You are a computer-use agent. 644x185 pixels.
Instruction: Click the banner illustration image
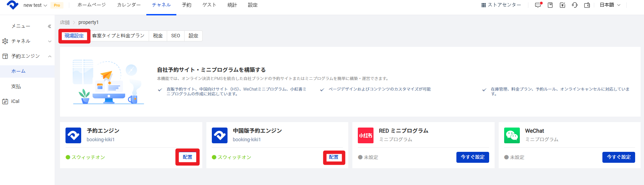108,82
